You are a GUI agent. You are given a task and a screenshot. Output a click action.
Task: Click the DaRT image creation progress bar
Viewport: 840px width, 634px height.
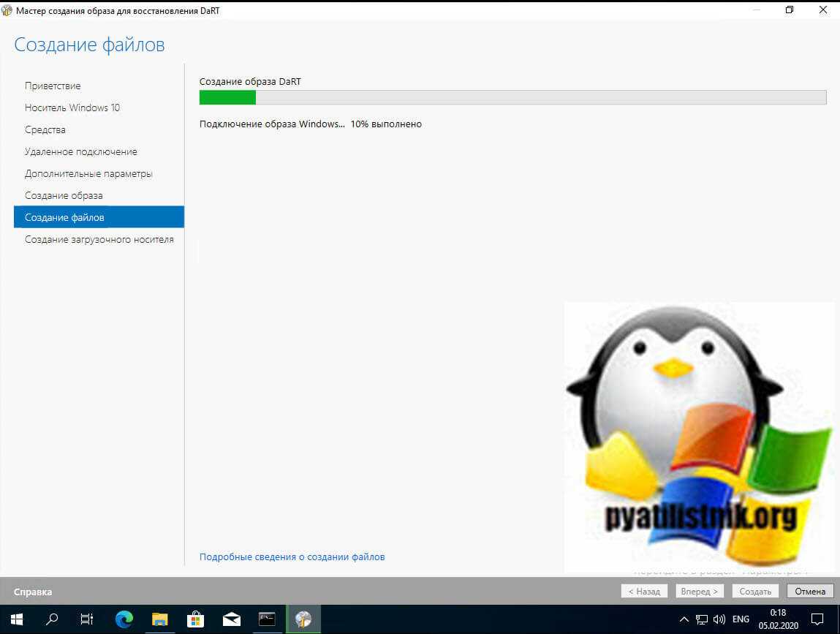tap(512, 98)
